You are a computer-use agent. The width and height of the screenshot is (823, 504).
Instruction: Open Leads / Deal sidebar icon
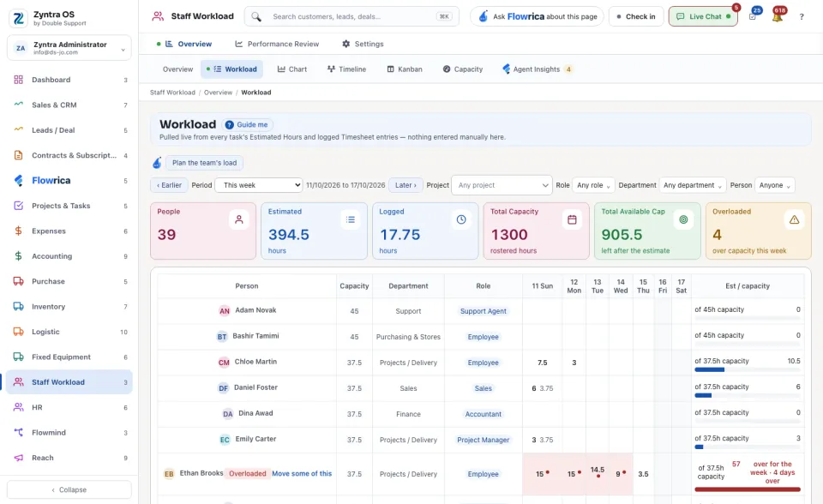point(18,129)
